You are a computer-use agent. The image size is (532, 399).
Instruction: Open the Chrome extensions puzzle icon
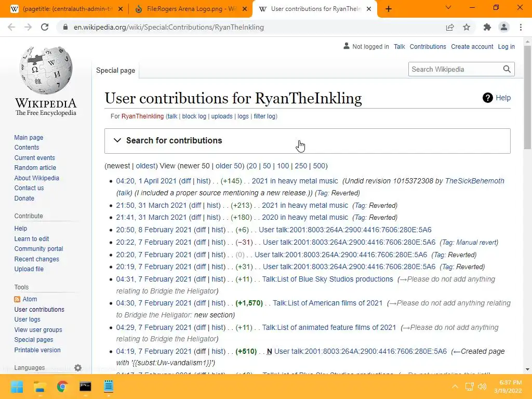click(x=487, y=27)
